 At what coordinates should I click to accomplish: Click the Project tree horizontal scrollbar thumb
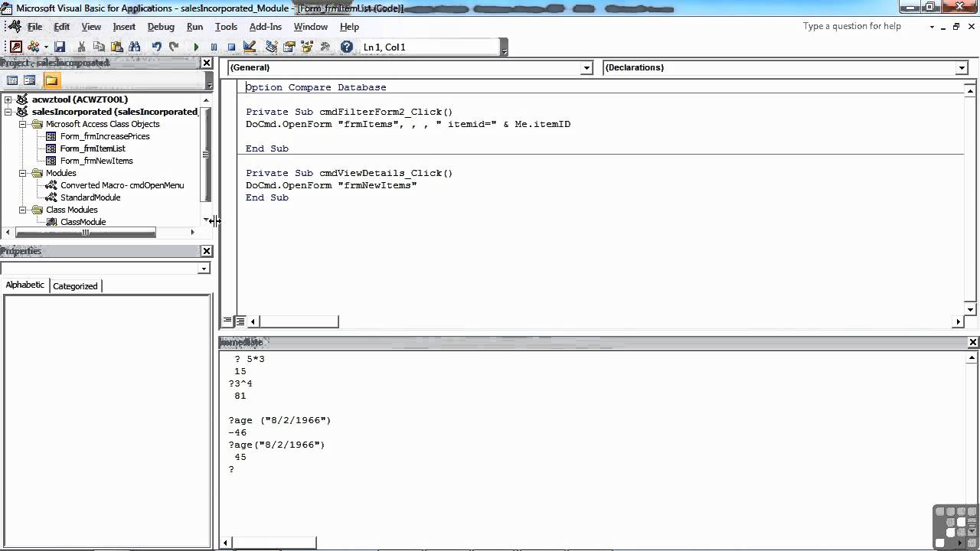86,233
